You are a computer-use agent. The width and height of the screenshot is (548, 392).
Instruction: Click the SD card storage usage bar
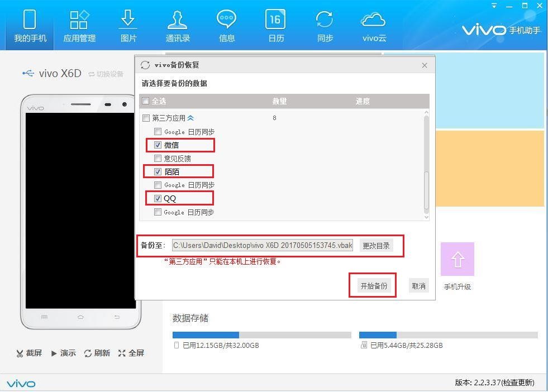pyautogui.click(x=449, y=335)
